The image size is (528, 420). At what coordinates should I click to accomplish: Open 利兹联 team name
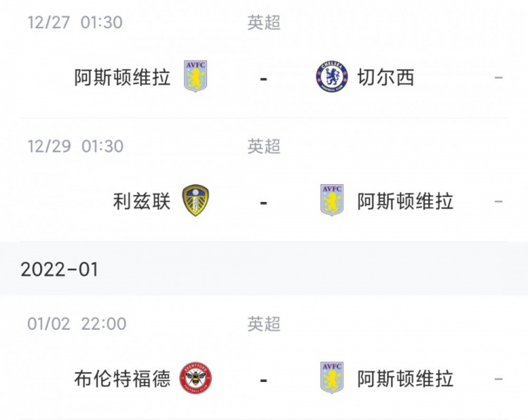tap(142, 201)
